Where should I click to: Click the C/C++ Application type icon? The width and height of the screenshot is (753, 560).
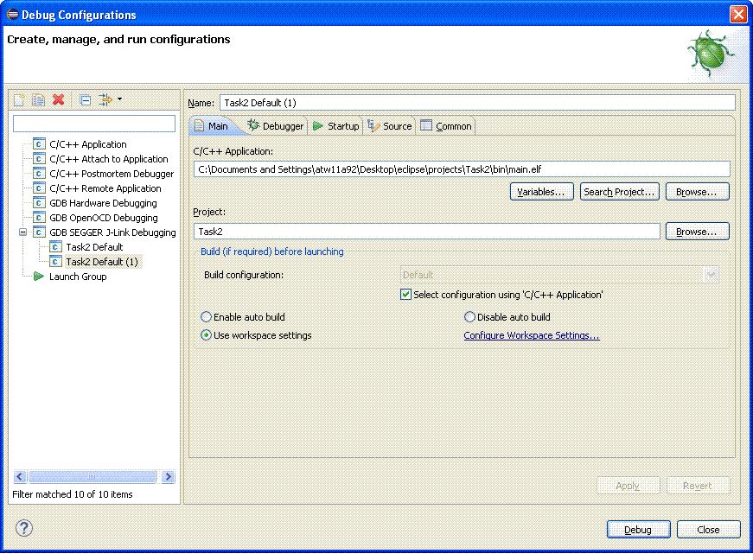pyautogui.click(x=40, y=144)
